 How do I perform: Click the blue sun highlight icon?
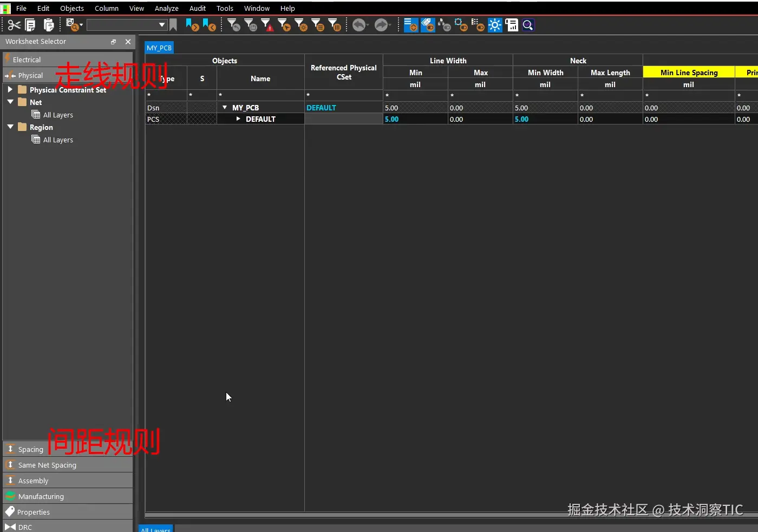495,25
